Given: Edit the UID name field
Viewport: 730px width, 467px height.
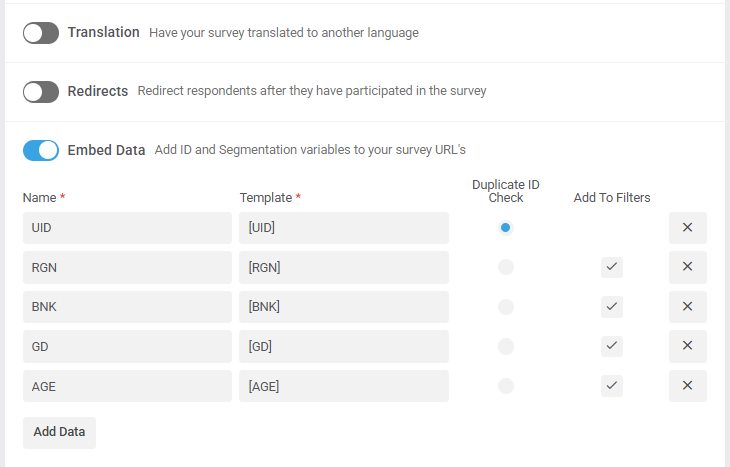Looking at the screenshot, I should point(127,228).
